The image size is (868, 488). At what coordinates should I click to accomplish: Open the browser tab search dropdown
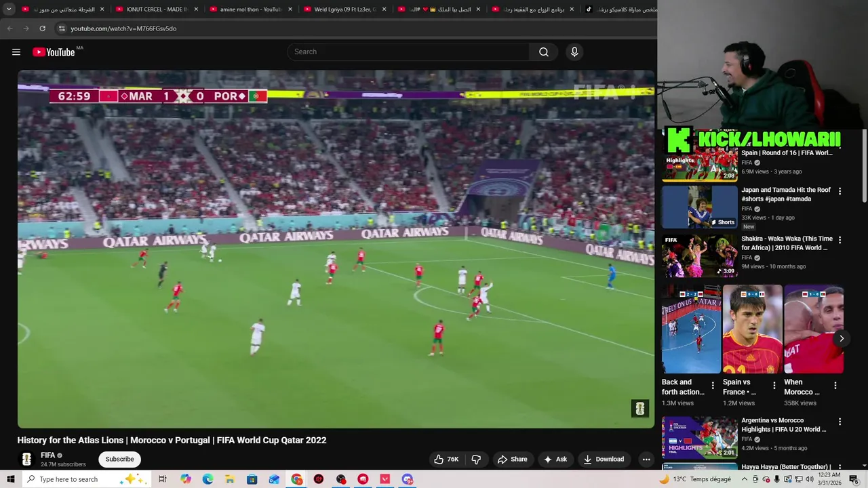click(x=9, y=9)
